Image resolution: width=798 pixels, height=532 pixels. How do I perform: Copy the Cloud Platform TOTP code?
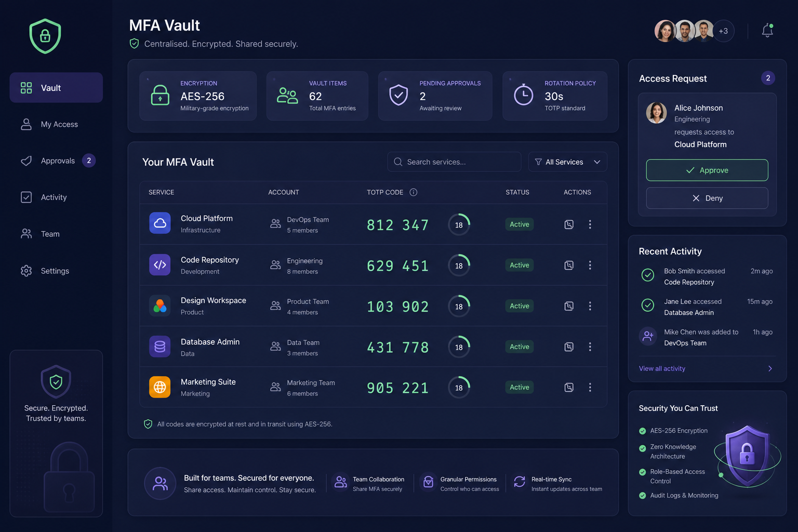(x=569, y=224)
